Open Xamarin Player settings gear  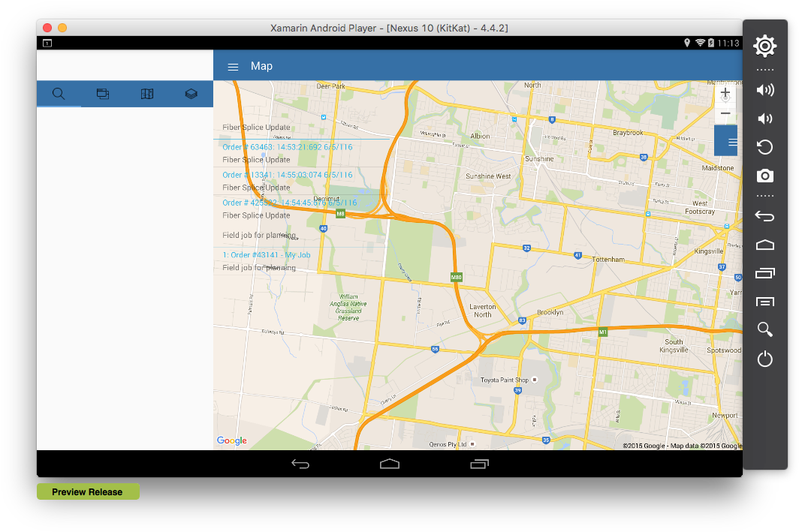point(764,45)
